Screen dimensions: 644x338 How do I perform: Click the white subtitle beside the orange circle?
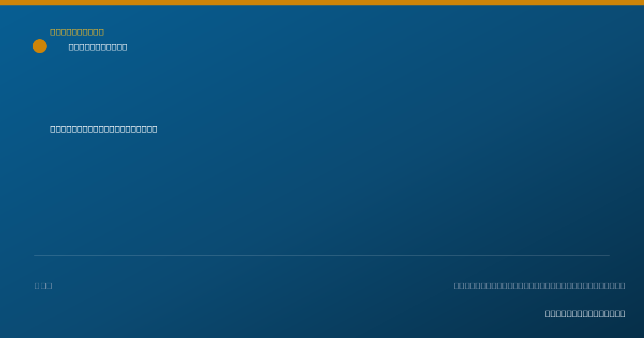[98, 47]
